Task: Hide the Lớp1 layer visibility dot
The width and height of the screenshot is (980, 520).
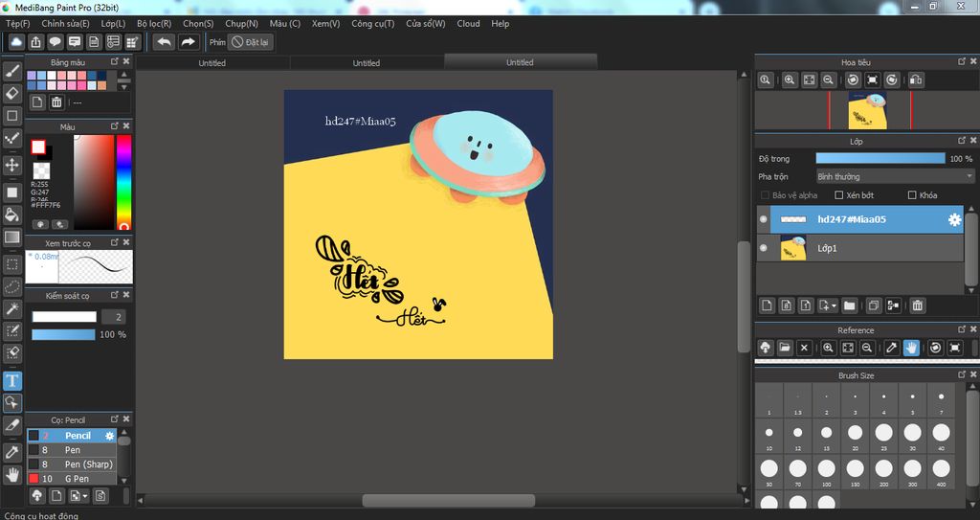Action: (763, 248)
